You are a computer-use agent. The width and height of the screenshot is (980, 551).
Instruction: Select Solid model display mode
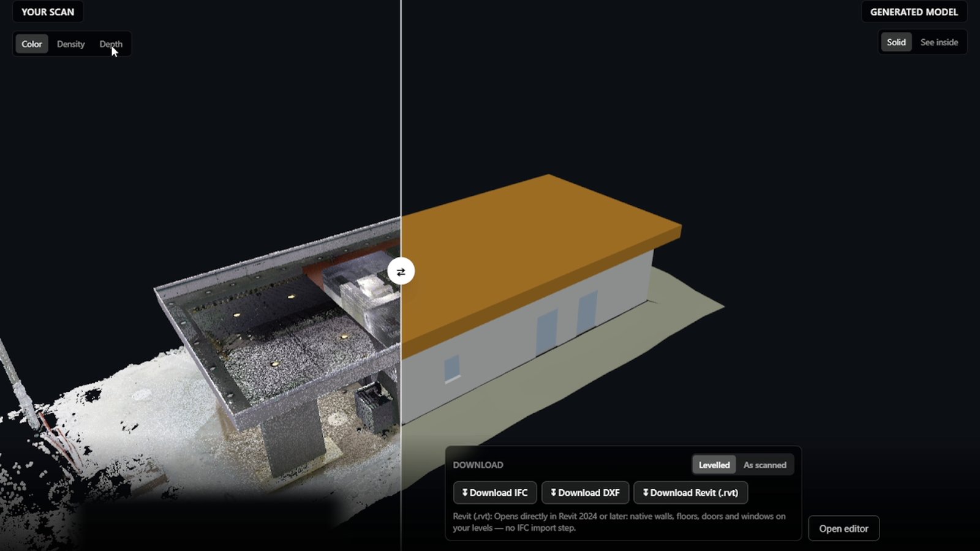click(x=896, y=42)
